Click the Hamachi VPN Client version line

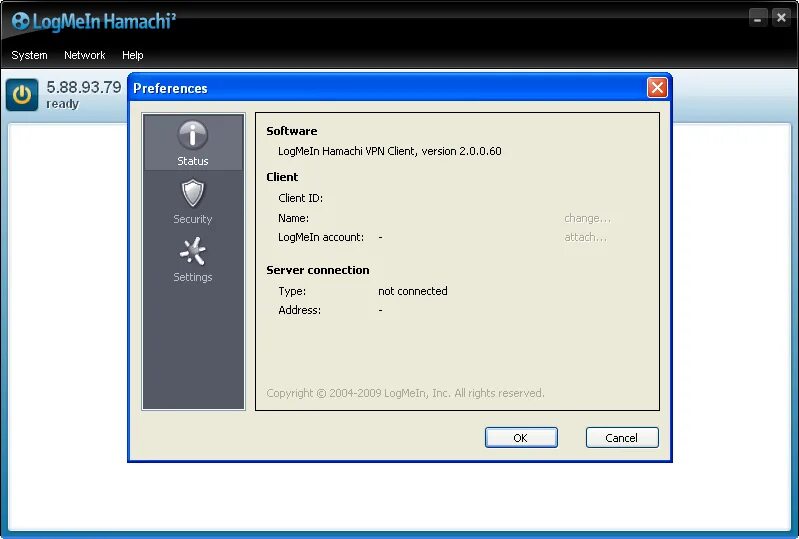click(x=390, y=151)
